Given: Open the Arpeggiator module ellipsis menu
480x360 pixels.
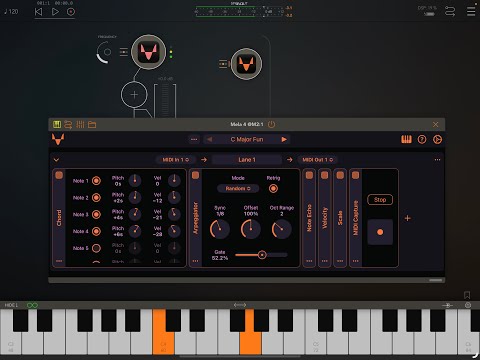Looking at the screenshot, I should [195, 261].
